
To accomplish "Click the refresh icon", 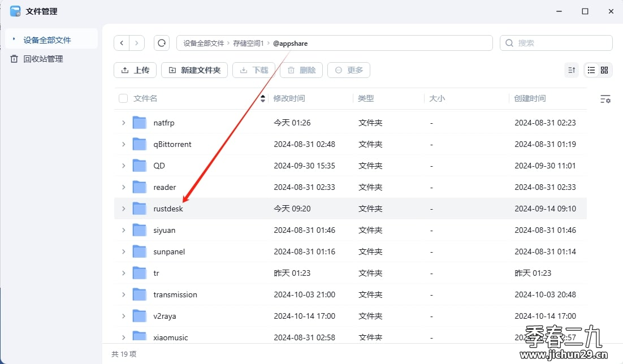I will pos(162,43).
